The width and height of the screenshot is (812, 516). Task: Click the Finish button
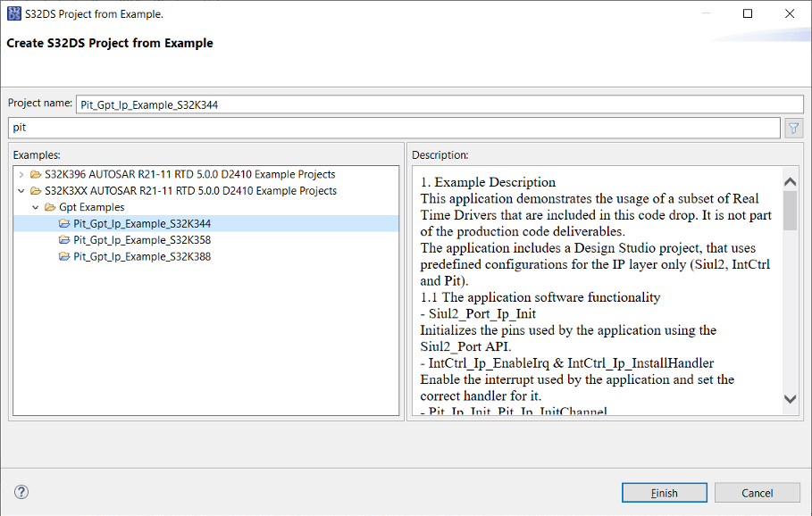pos(664,492)
